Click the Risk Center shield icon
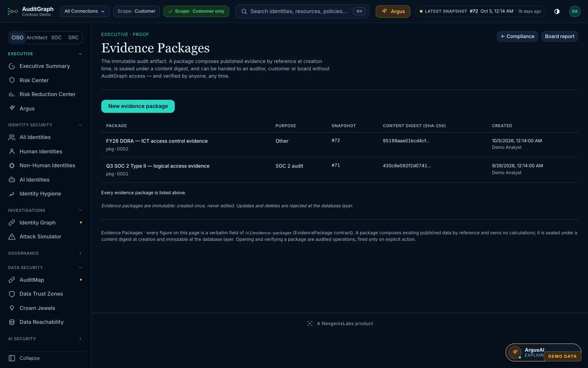This screenshot has height=368, width=588. pos(12,80)
